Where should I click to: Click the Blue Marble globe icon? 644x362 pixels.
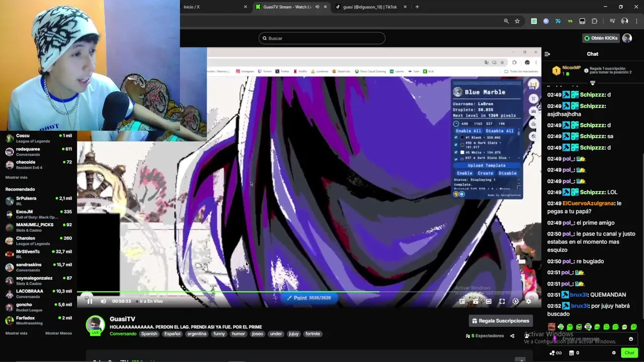point(457,92)
